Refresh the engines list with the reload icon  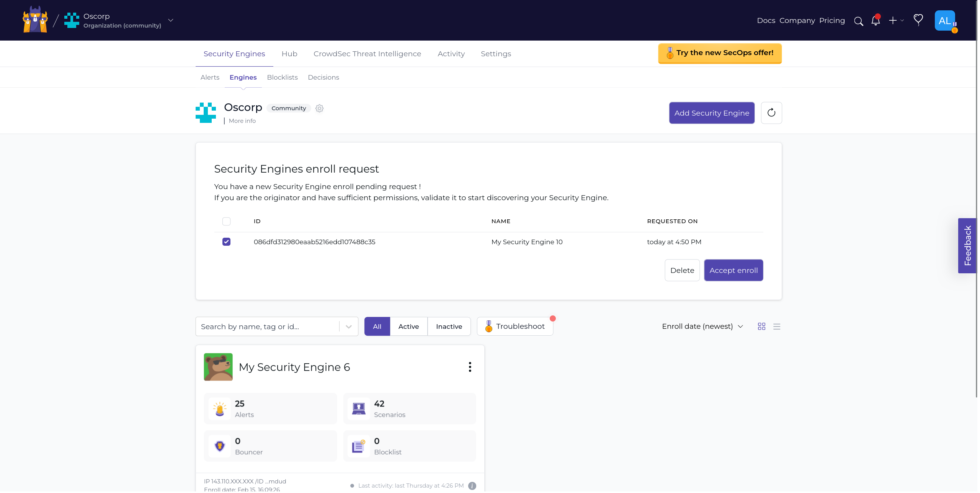click(771, 113)
